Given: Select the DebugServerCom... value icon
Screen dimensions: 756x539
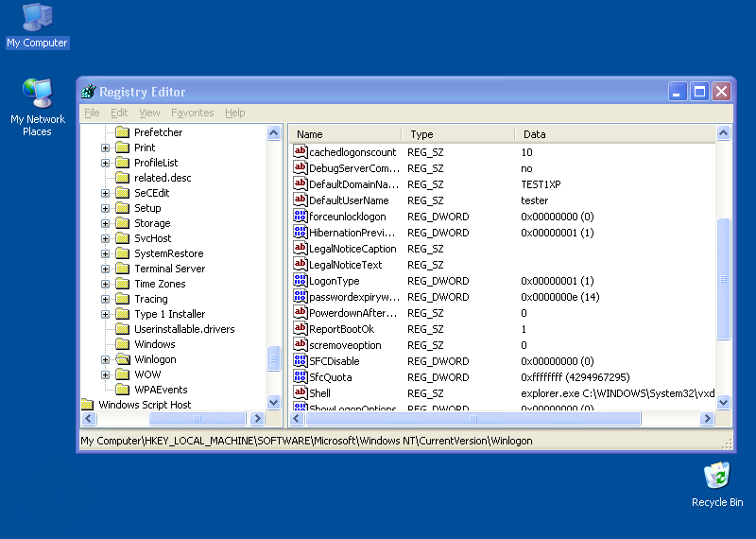Looking at the screenshot, I should click(x=300, y=167).
